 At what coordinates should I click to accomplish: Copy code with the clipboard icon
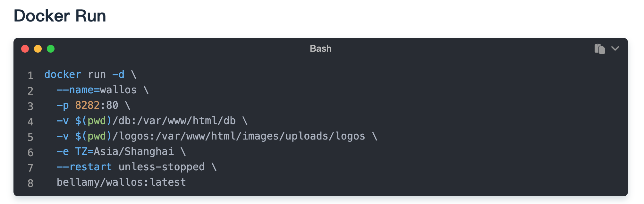[599, 49]
